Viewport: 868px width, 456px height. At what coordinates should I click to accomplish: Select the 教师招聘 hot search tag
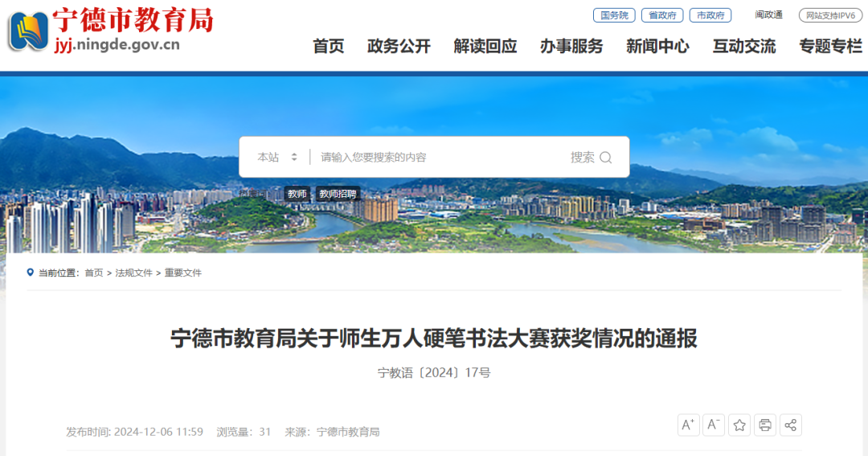pos(338,194)
